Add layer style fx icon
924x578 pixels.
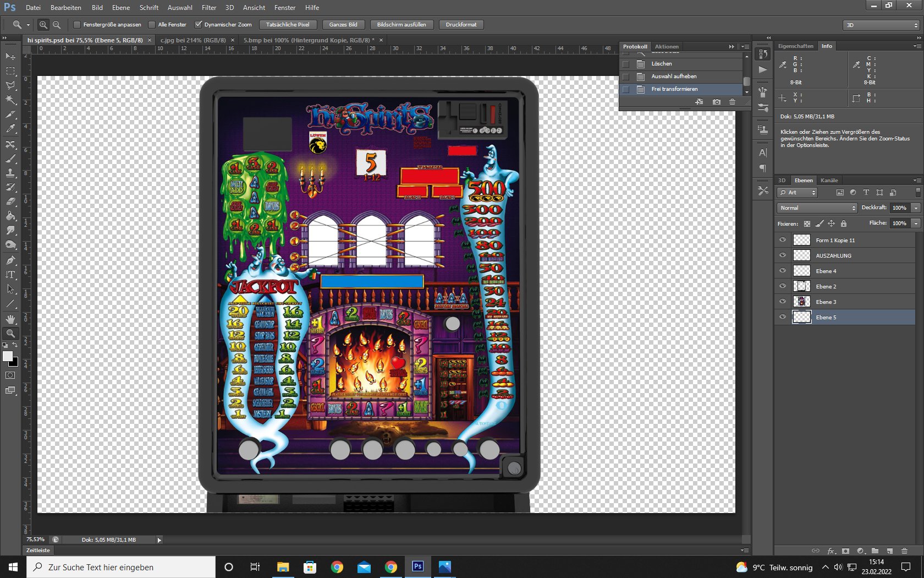[831, 551]
